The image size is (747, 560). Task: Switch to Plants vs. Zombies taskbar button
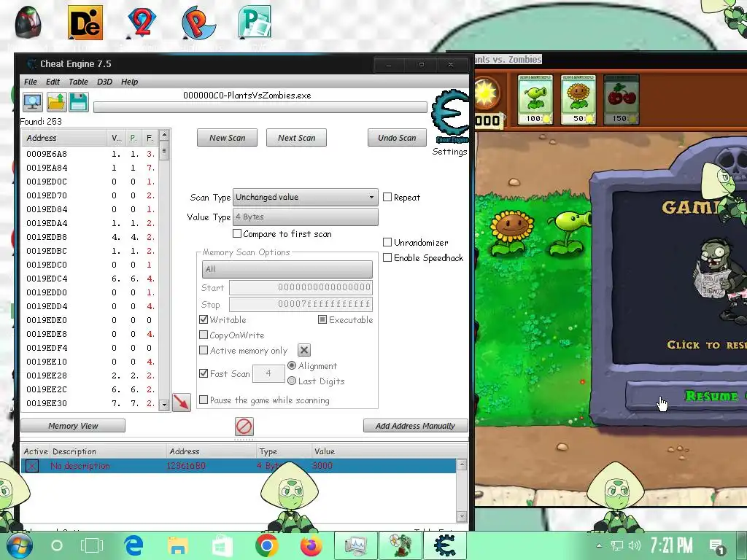click(400, 545)
